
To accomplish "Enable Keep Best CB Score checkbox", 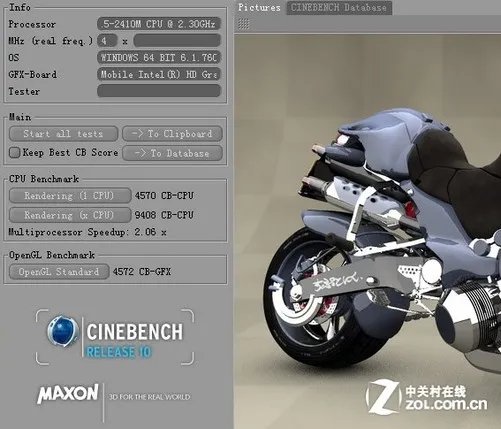I will coord(15,153).
